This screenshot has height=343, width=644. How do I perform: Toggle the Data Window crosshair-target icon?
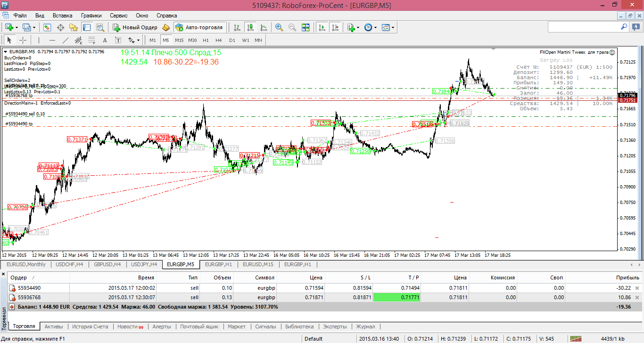pos(60,27)
